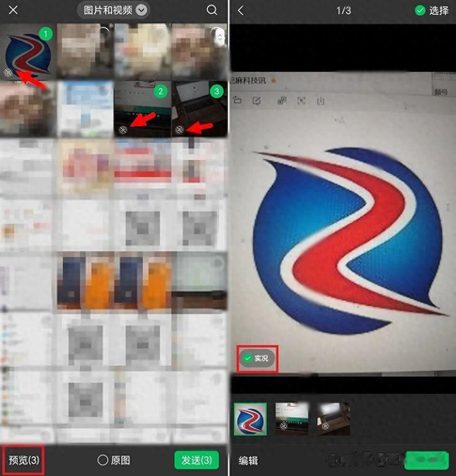Image resolution: width=456 pixels, height=476 pixels.
Task: Deselect photo with green badge 3
Action: click(217, 91)
